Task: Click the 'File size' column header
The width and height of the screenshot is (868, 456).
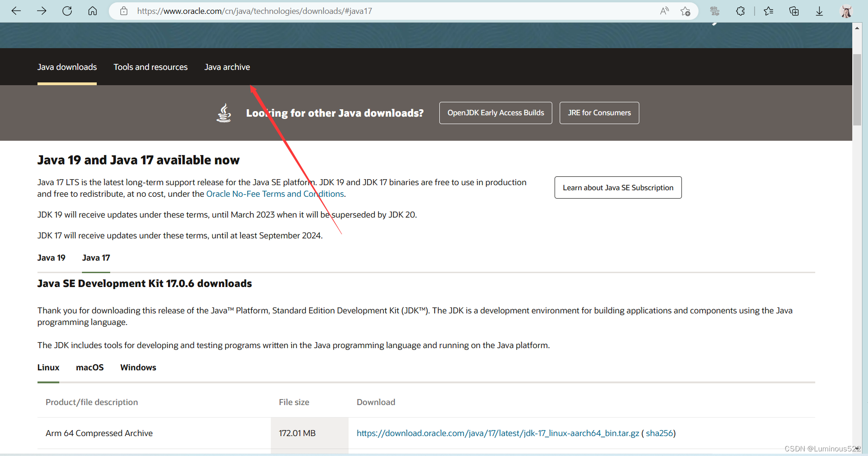Action: (x=294, y=402)
